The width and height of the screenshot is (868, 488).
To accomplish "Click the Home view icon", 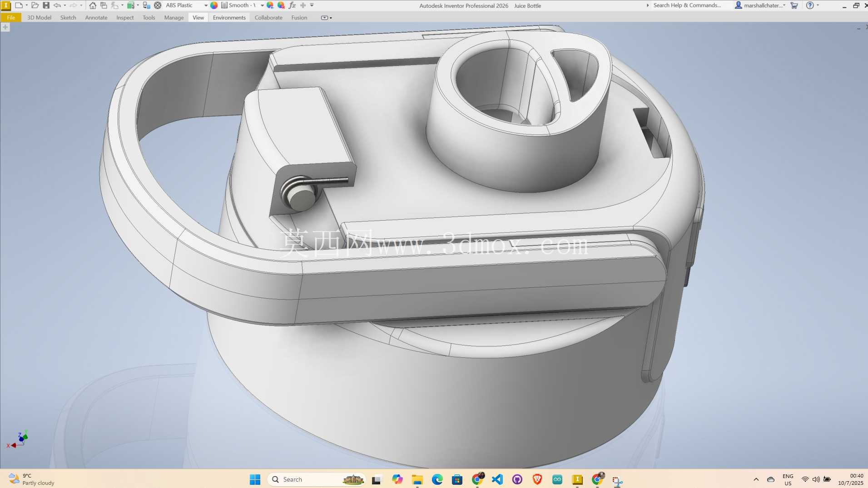I will [93, 5].
